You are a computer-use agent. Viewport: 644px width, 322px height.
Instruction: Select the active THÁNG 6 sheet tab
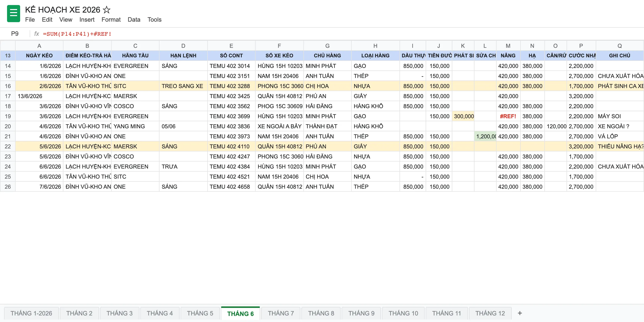240,313
